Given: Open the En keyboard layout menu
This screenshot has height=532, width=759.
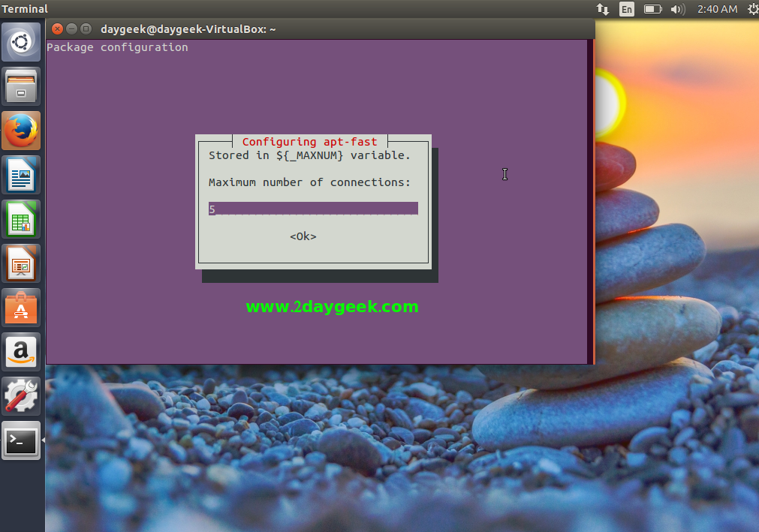Looking at the screenshot, I should click(x=626, y=9).
